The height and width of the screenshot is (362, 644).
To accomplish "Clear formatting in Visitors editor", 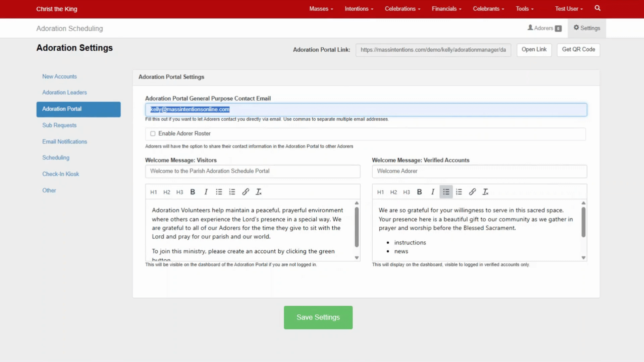I will click(259, 192).
